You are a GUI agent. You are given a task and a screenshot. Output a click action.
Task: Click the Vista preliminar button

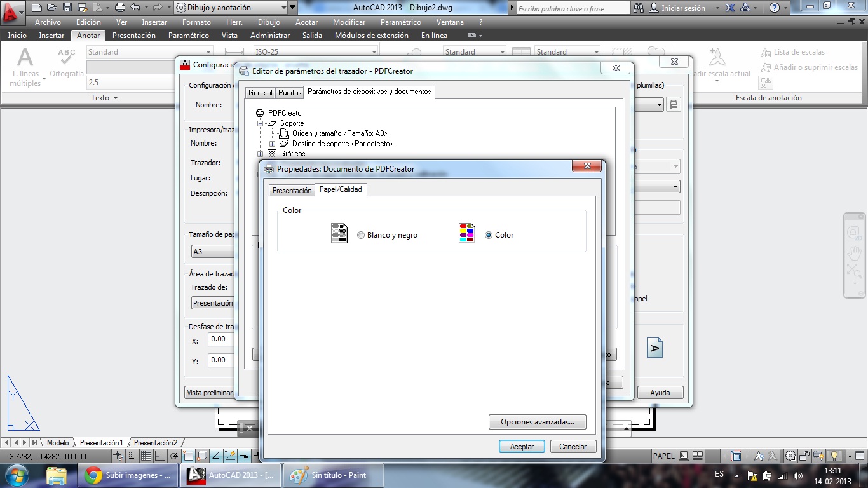(210, 393)
